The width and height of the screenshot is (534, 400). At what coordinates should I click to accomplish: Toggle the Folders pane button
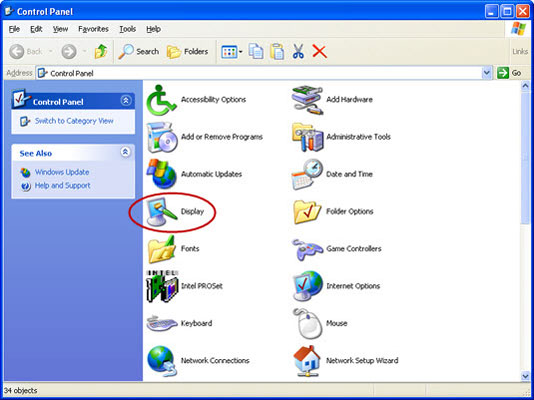pyautogui.click(x=187, y=52)
